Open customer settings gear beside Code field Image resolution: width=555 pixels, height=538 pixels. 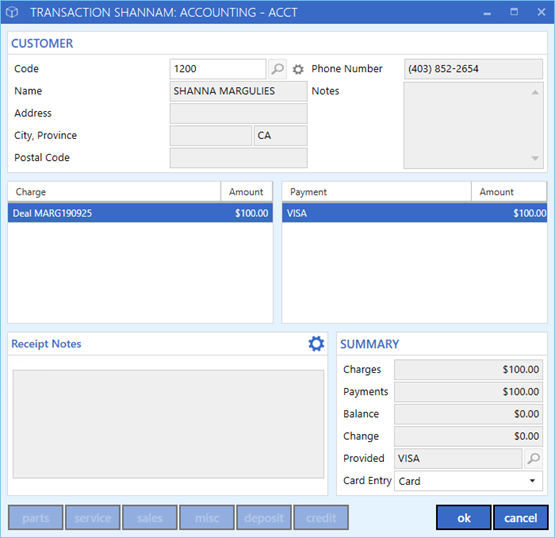pos(298,69)
